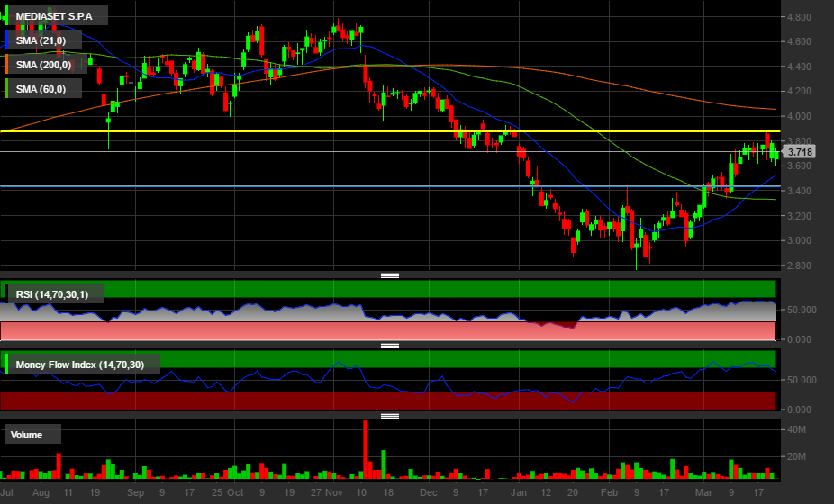Click the Aug date label on time axis
834x504 pixels.
coord(41,492)
